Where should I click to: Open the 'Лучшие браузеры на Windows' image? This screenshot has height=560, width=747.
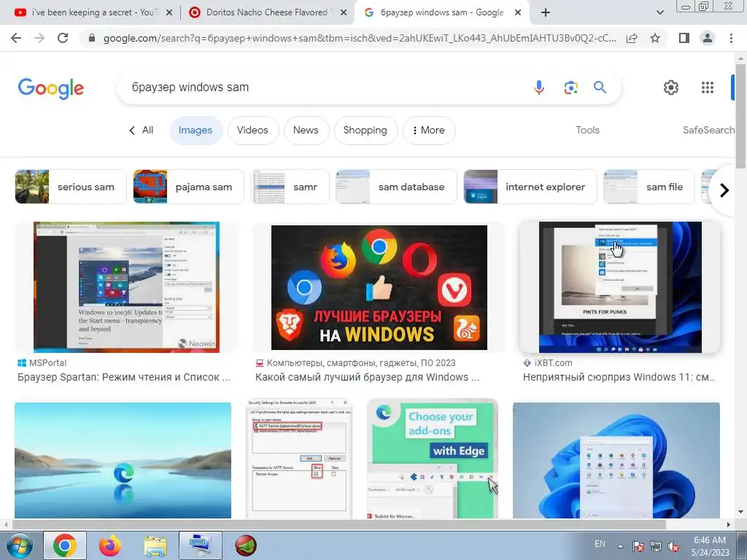coord(379,287)
